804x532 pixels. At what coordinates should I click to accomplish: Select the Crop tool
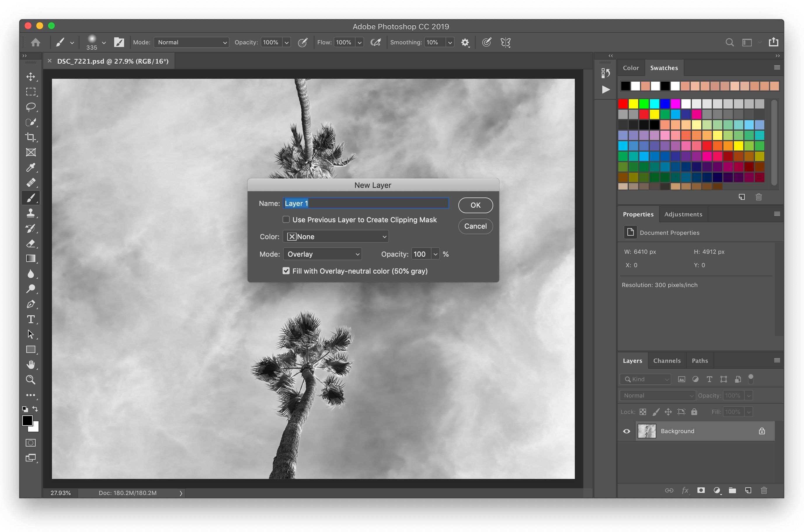31,137
